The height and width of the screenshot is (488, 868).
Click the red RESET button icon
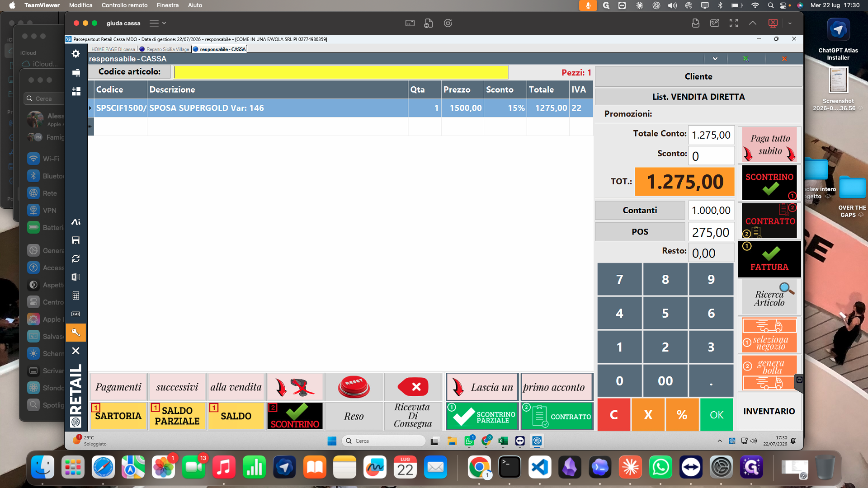tap(354, 387)
